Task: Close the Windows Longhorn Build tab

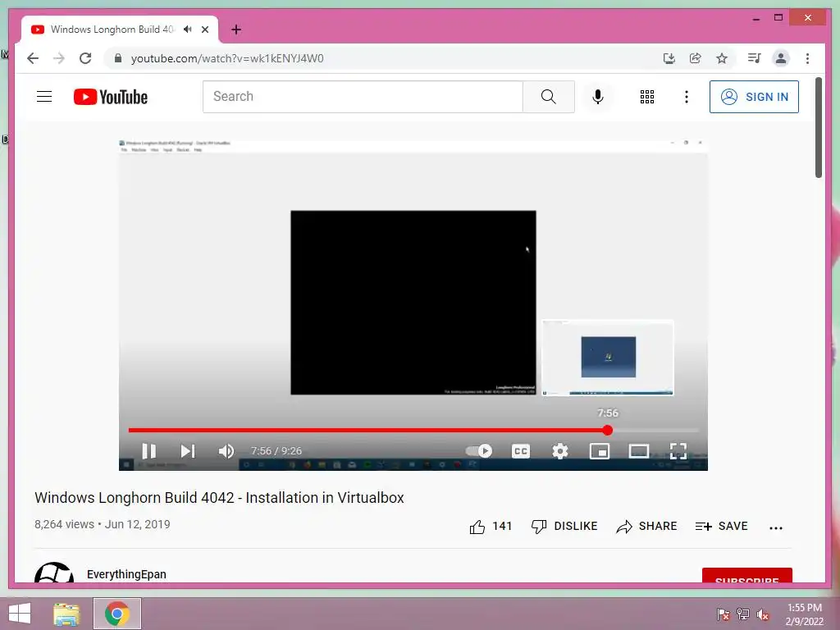Action: [205, 30]
